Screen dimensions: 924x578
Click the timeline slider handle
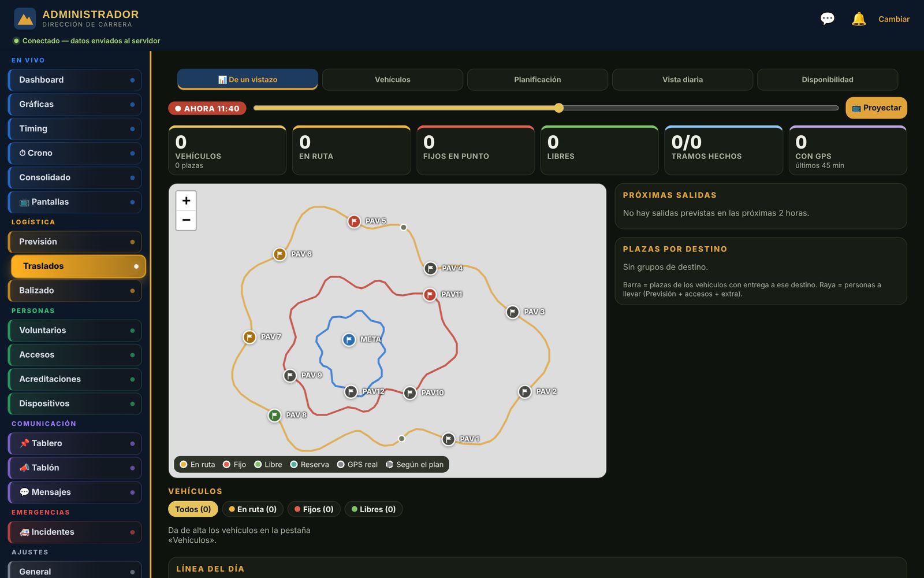tap(558, 108)
